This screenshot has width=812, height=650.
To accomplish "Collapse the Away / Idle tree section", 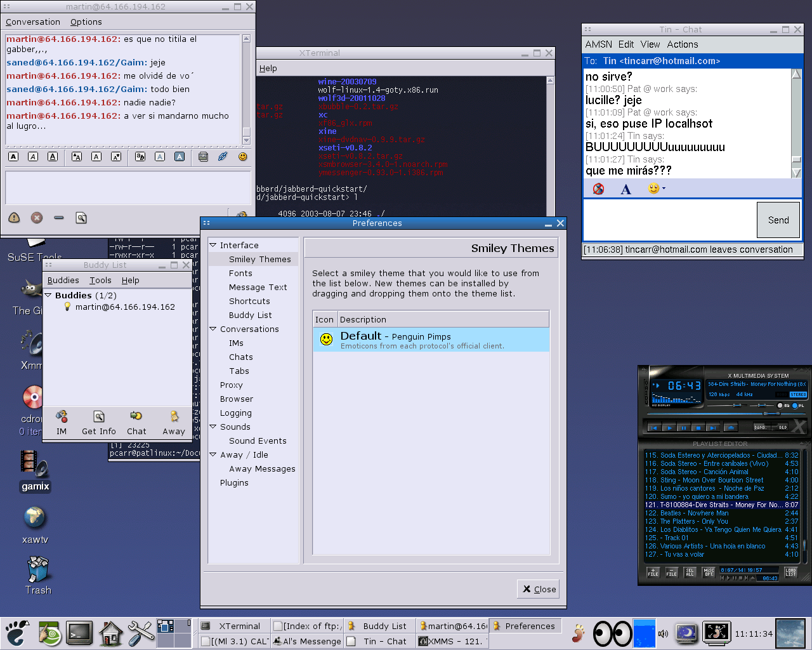I will 213,454.
